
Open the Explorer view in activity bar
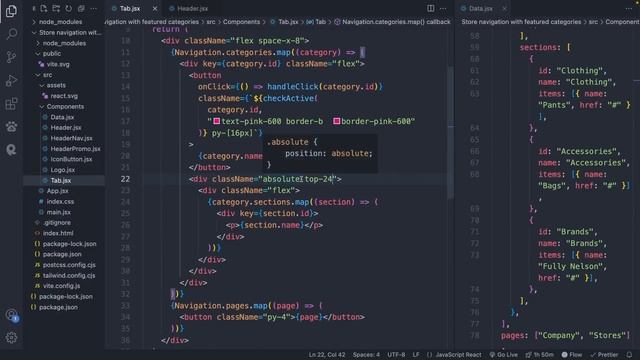point(11,11)
